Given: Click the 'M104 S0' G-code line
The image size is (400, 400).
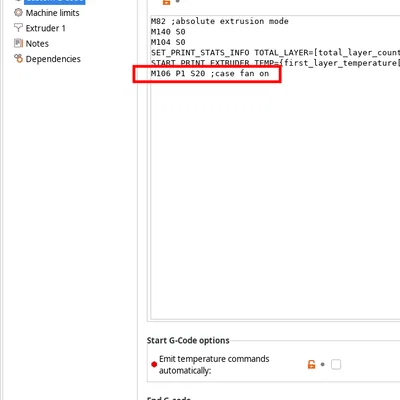Looking at the screenshot, I should 168,42.
